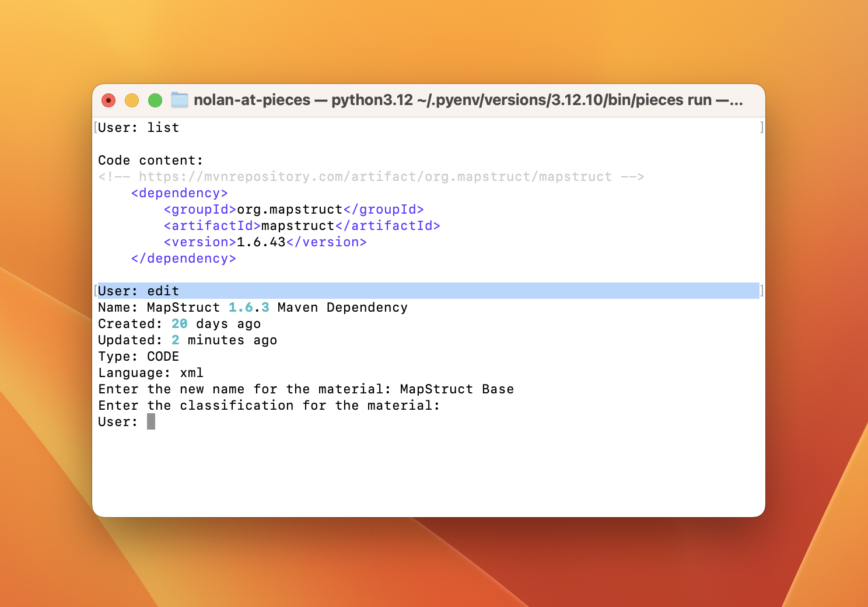Click the highlighted 'User: edit' line
Screen dimensions: 868x607
click(428, 291)
